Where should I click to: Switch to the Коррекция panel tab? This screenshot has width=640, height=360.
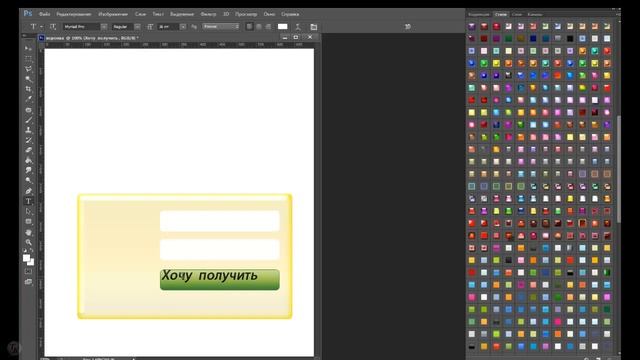pos(479,14)
